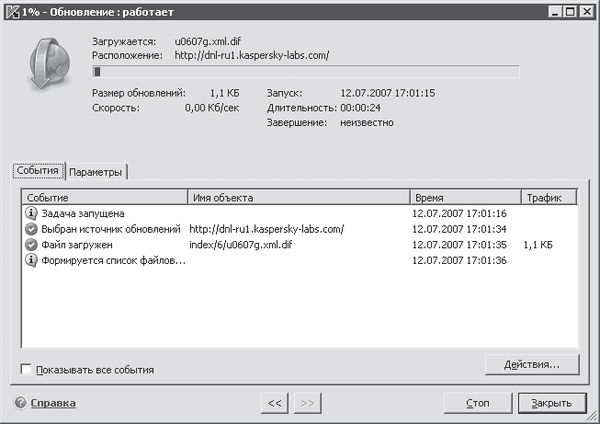
Task: Click the help question mark icon
Action: pyautogui.click(x=20, y=403)
